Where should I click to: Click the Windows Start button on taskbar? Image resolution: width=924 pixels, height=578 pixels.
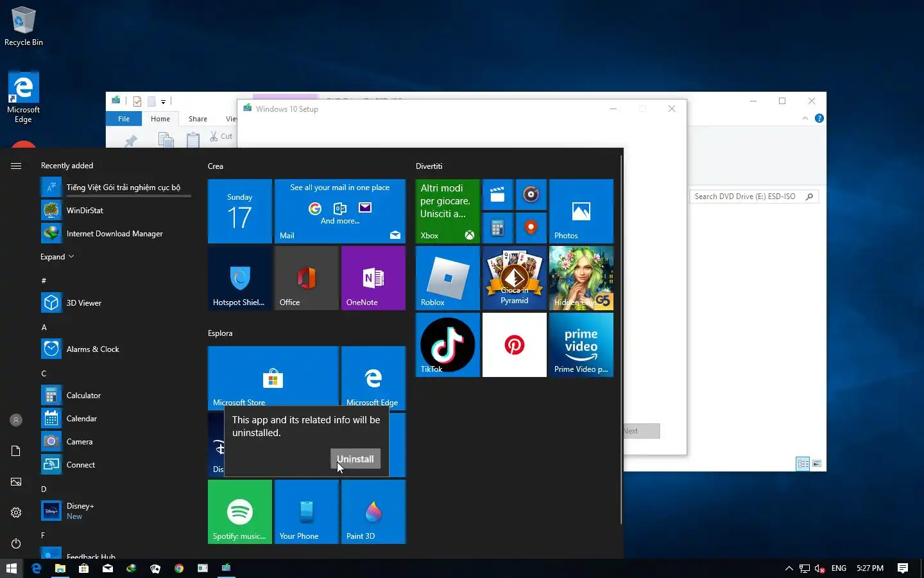[12, 568]
